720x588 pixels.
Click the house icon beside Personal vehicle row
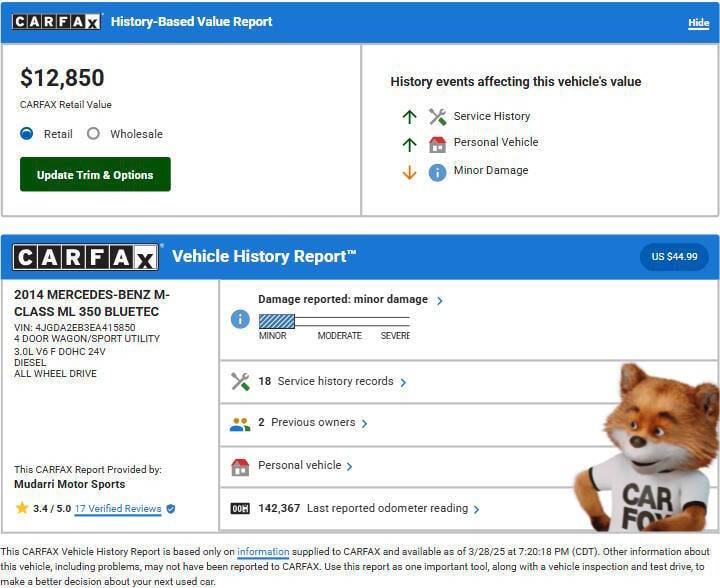pyautogui.click(x=240, y=467)
